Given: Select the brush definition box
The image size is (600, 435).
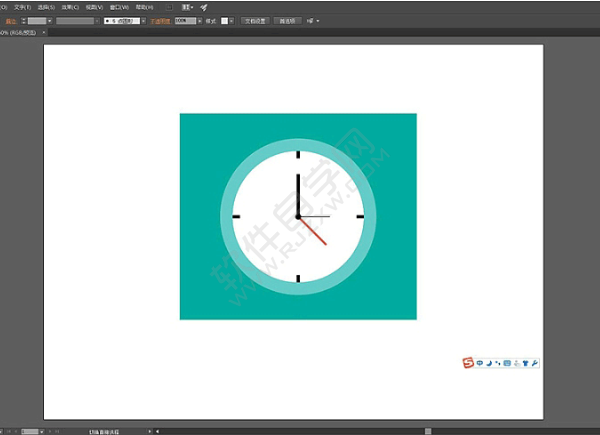Looking at the screenshot, I should [122, 21].
